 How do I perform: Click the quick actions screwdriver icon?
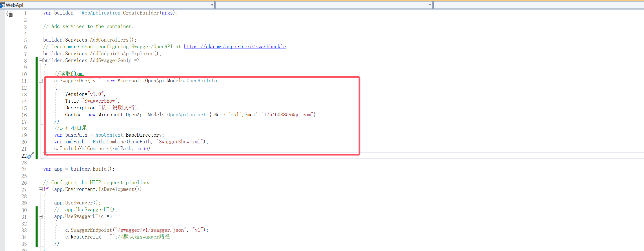point(30,156)
